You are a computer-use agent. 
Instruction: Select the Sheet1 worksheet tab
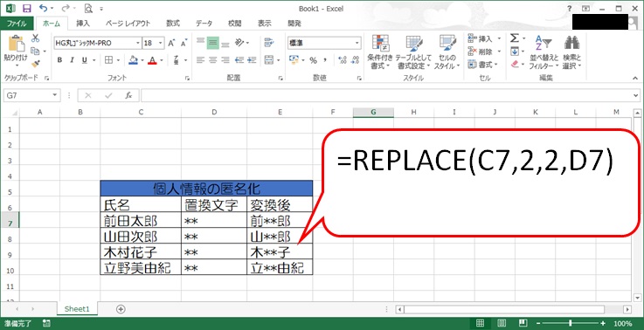77,309
